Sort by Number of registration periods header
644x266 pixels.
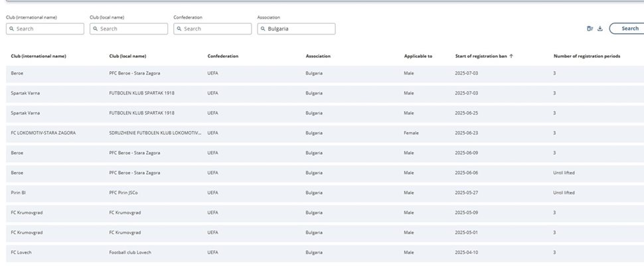[587, 57]
